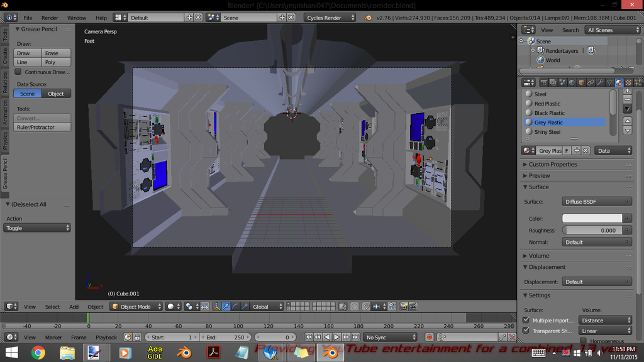Open the Object properties cube tab icon
Viewport: 644px width, 362px height.
tap(581, 82)
